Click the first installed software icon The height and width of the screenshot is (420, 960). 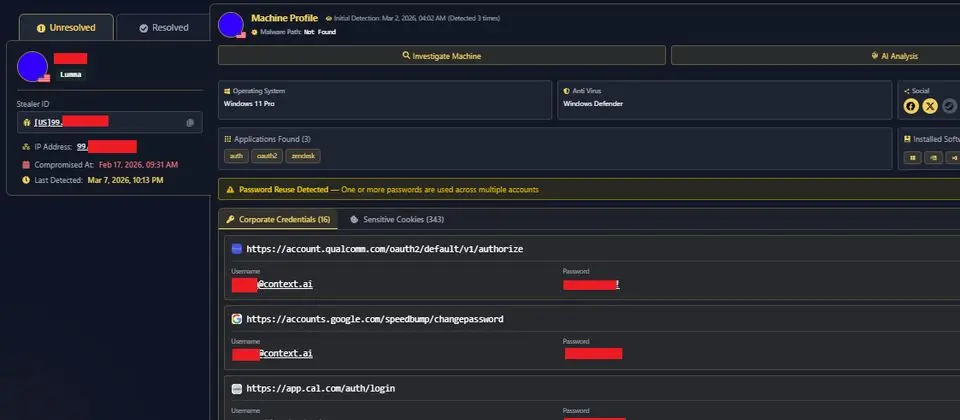coord(912,157)
